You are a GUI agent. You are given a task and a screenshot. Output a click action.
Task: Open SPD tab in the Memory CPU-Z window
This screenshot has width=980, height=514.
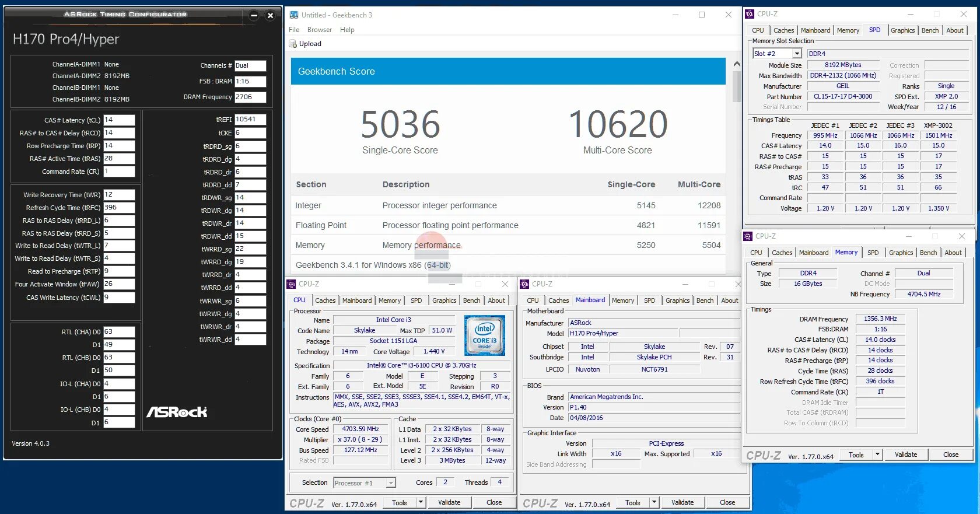[873, 253]
